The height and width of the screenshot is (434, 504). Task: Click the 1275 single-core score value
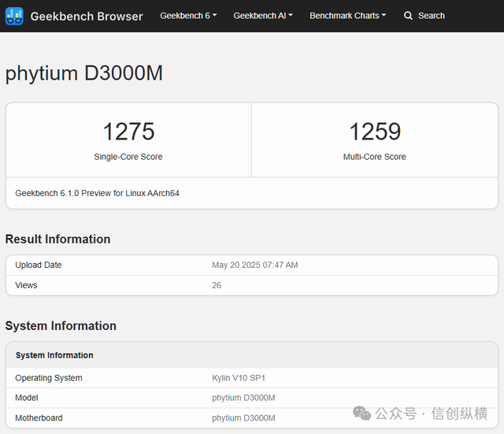pyautogui.click(x=128, y=132)
